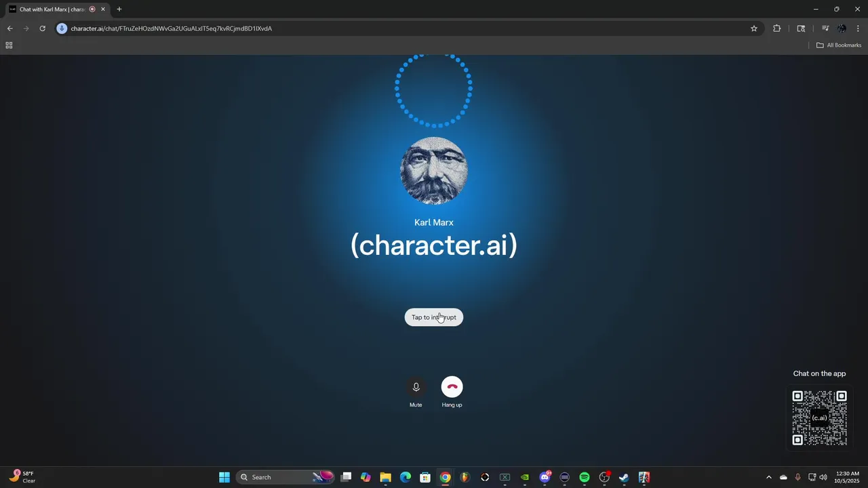Open Microsoft Store from taskbar

(x=425, y=477)
